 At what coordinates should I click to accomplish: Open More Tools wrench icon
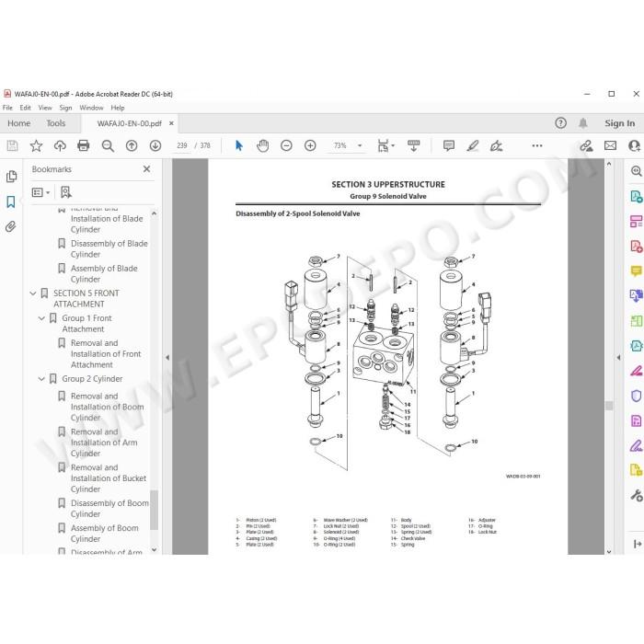(x=637, y=495)
